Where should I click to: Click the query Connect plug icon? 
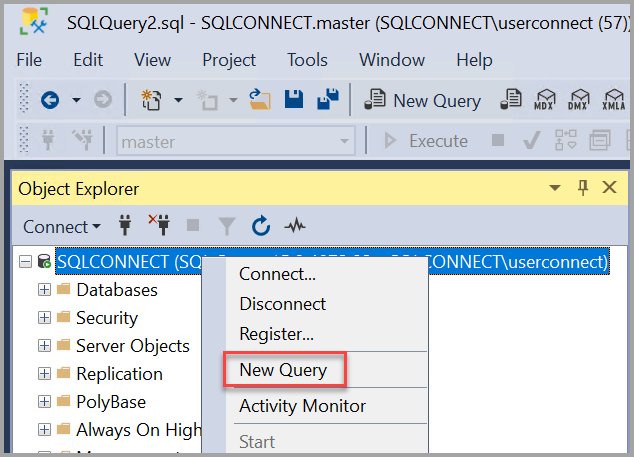[48, 140]
